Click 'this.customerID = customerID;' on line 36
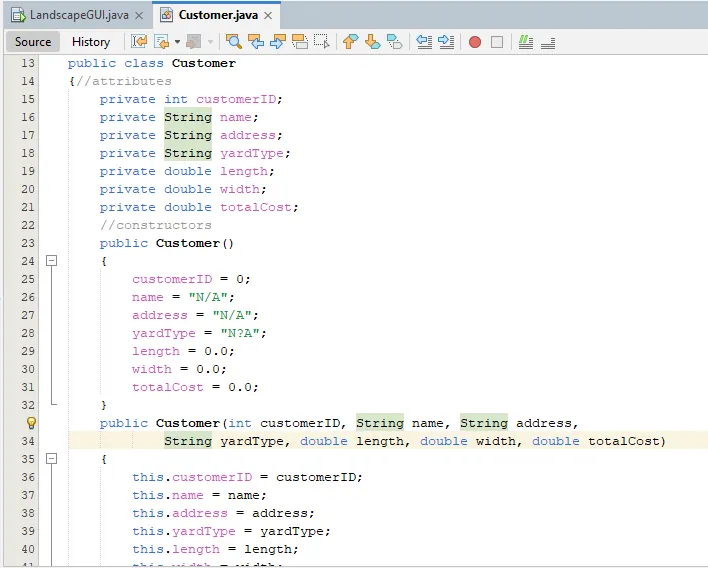 pyautogui.click(x=247, y=477)
